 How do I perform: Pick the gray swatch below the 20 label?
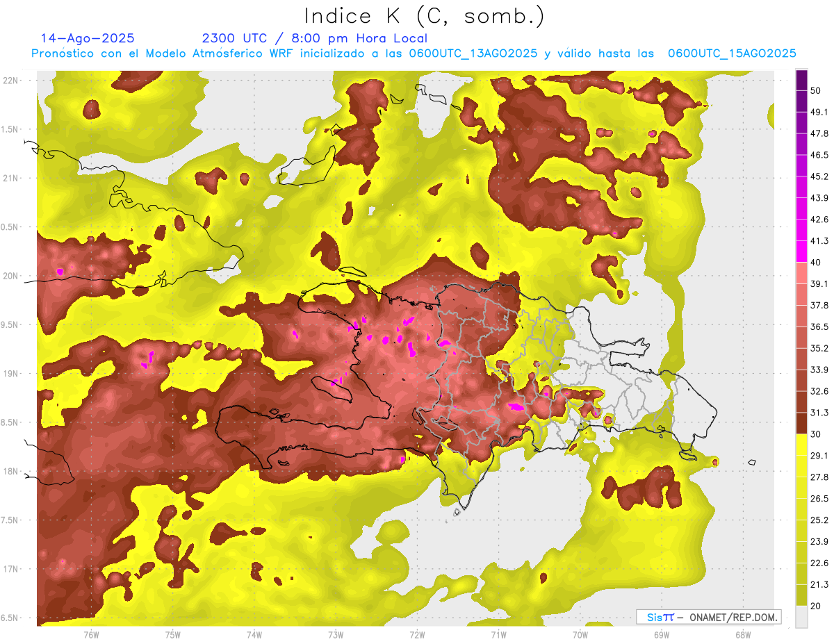(802, 617)
